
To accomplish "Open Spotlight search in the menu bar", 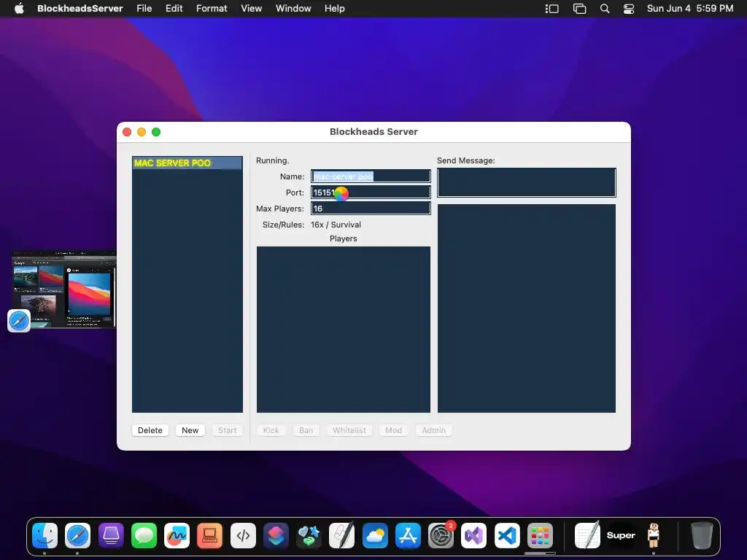I will [605, 8].
